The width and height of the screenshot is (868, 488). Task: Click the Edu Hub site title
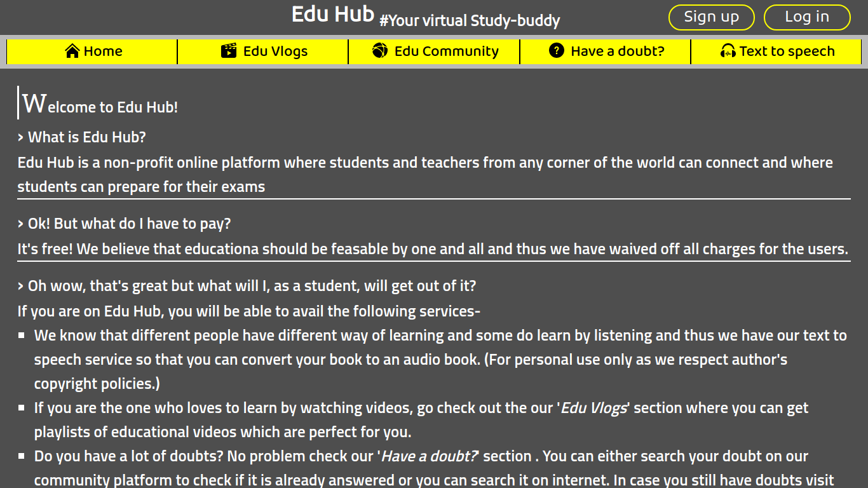(x=332, y=14)
